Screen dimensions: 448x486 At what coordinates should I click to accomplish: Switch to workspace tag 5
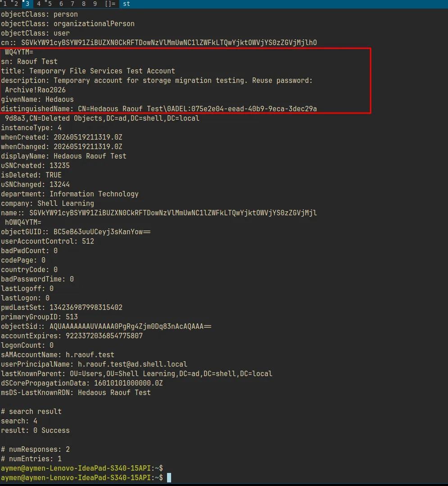(x=50, y=4)
